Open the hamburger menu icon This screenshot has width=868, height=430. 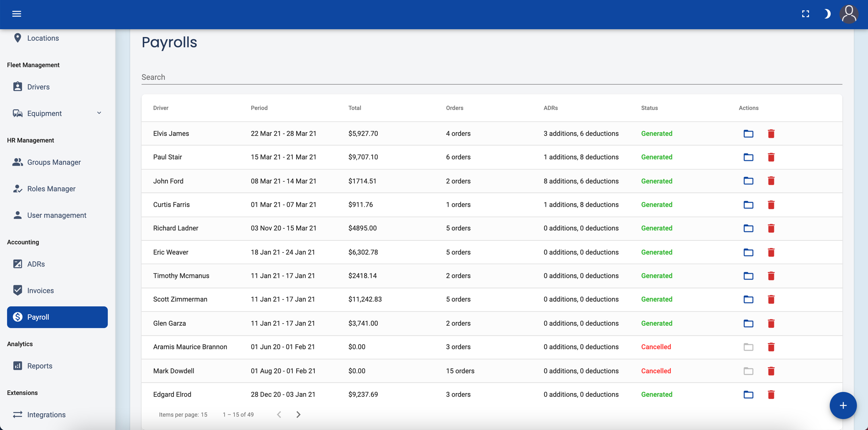pos(17,14)
